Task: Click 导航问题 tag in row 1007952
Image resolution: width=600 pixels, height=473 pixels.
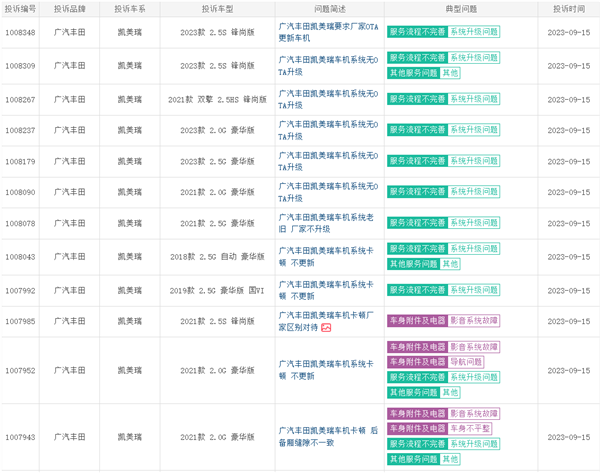Action: click(x=467, y=362)
